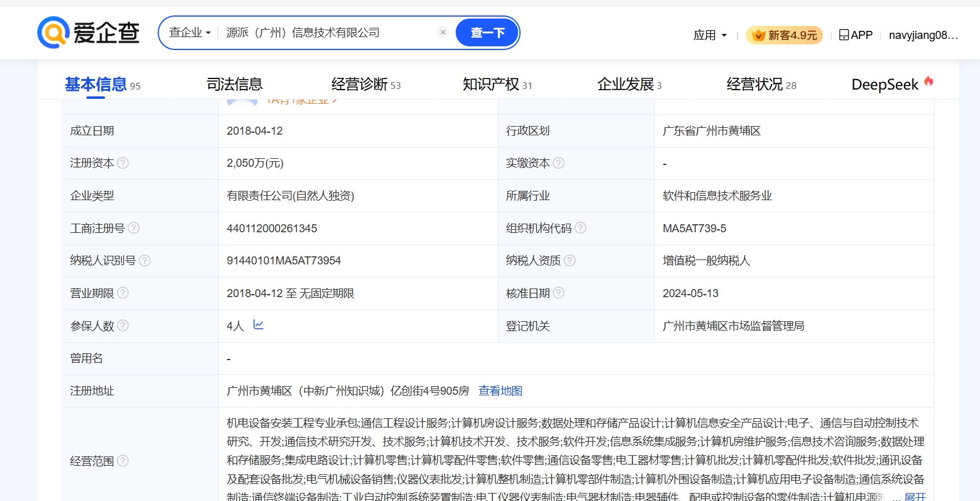Click the 4人 insured count value
This screenshot has height=501, width=980.
[x=236, y=326]
